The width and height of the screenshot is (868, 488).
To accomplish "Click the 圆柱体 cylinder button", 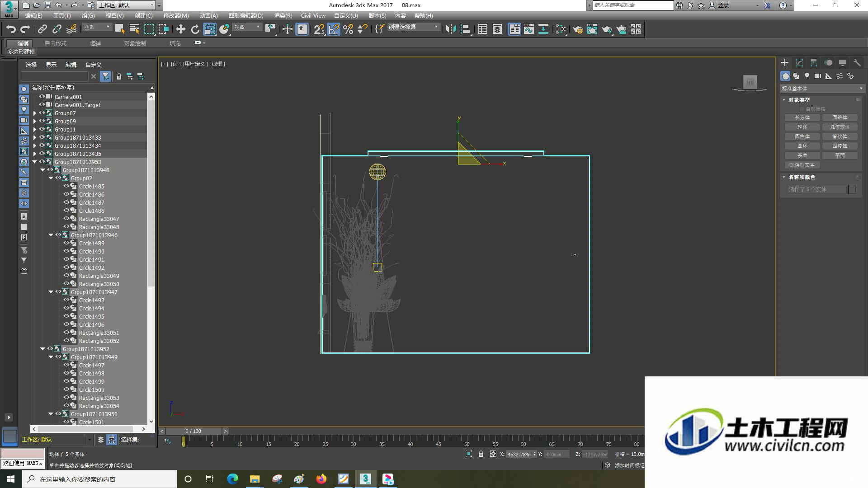I will coord(802,136).
